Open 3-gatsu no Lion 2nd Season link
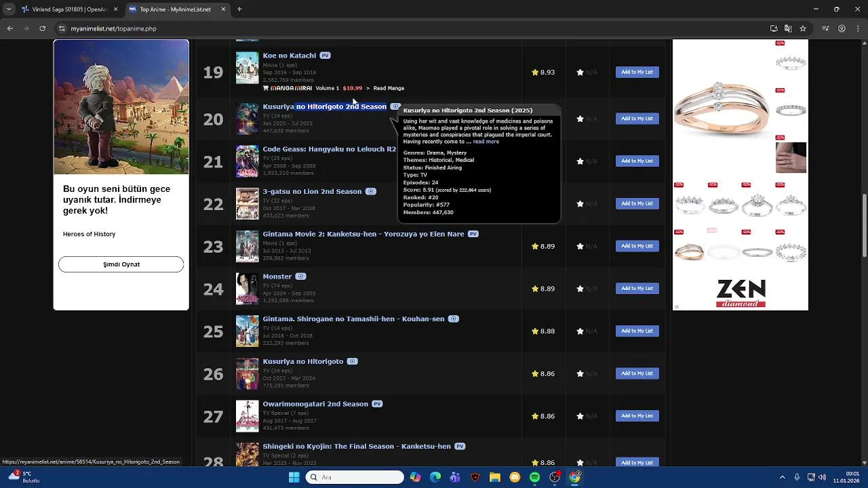This screenshot has width=868, height=488. tap(312, 192)
